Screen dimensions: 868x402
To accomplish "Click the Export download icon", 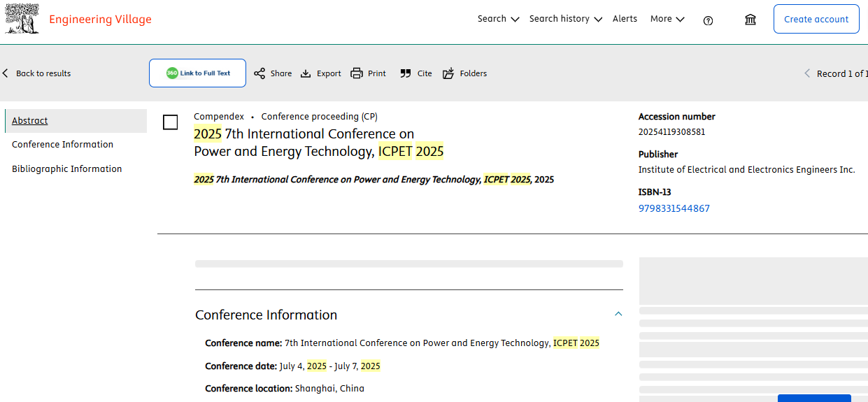I will pos(306,73).
